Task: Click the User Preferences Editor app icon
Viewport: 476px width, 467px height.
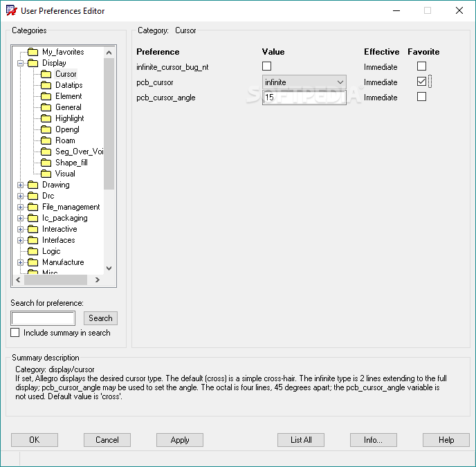Action: coord(12,10)
